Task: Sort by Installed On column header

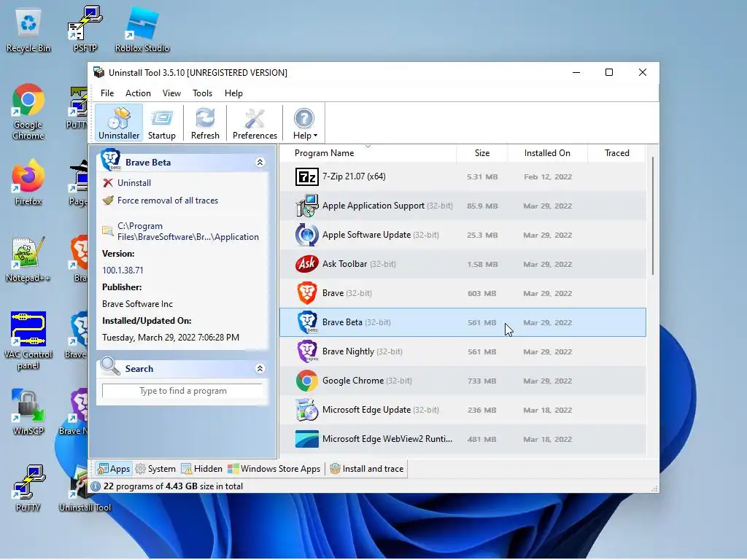Action: coord(547,153)
